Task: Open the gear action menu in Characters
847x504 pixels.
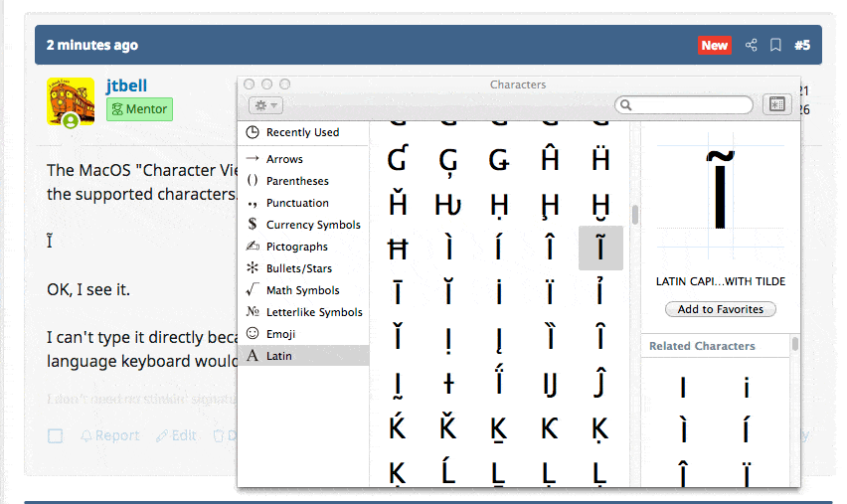Action: click(x=266, y=105)
